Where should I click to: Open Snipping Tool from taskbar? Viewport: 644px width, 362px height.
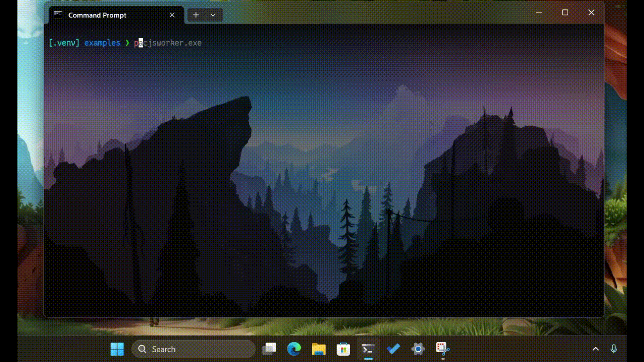pos(443,349)
